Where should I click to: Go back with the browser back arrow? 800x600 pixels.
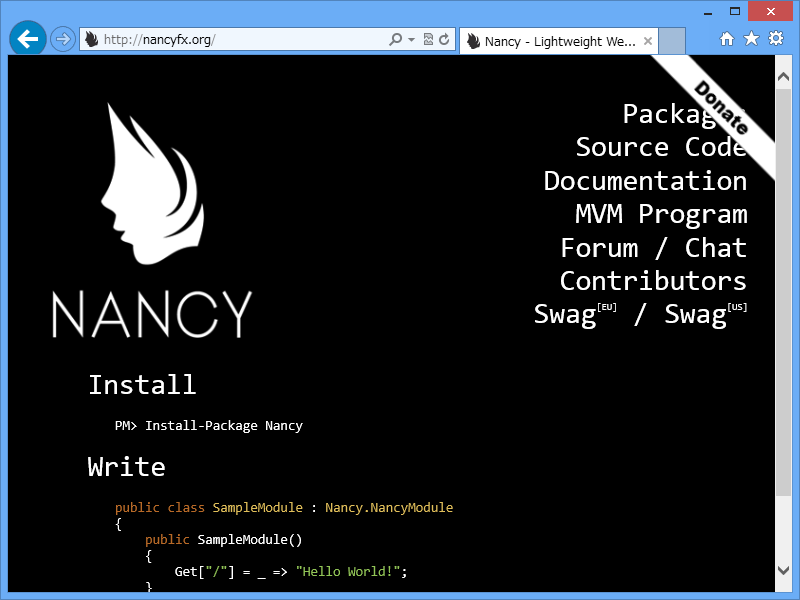coord(28,38)
